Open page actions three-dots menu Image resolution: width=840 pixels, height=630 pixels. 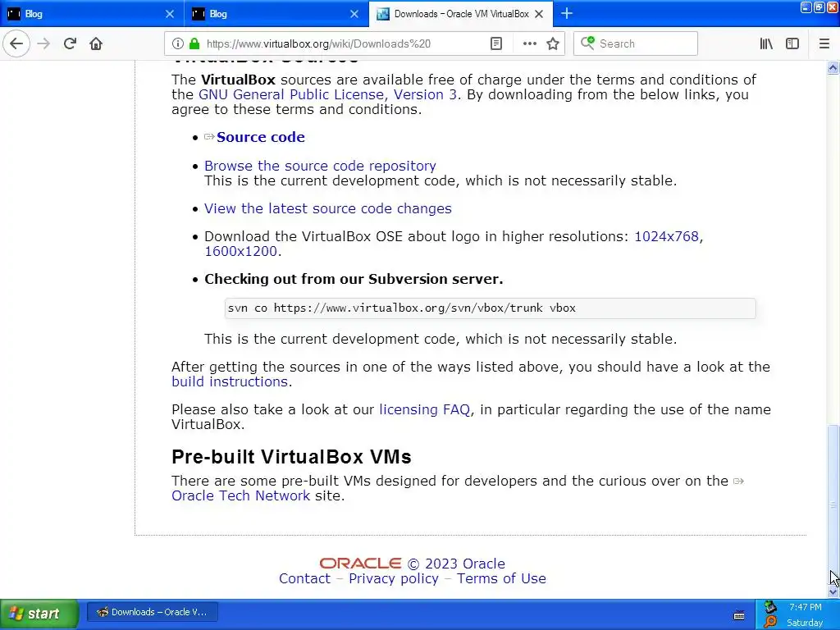click(x=529, y=43)
